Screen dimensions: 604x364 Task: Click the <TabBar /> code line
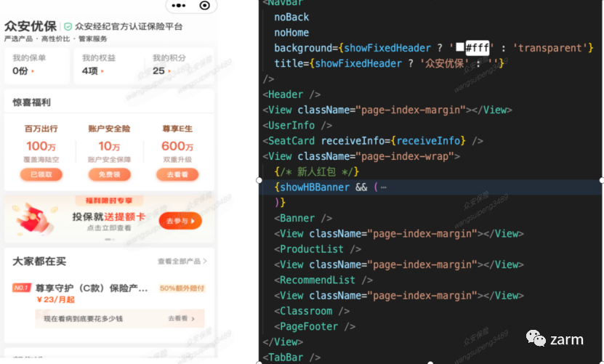click(291, 357)
